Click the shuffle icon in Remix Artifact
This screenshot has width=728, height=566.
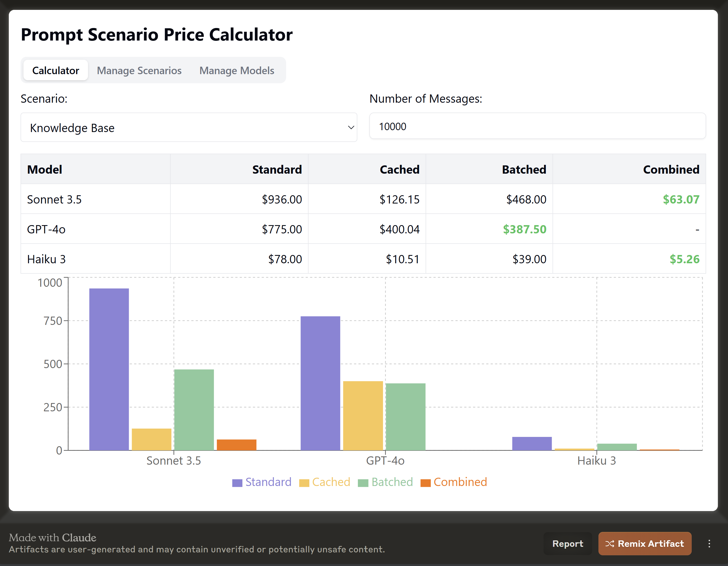(609, 544)
